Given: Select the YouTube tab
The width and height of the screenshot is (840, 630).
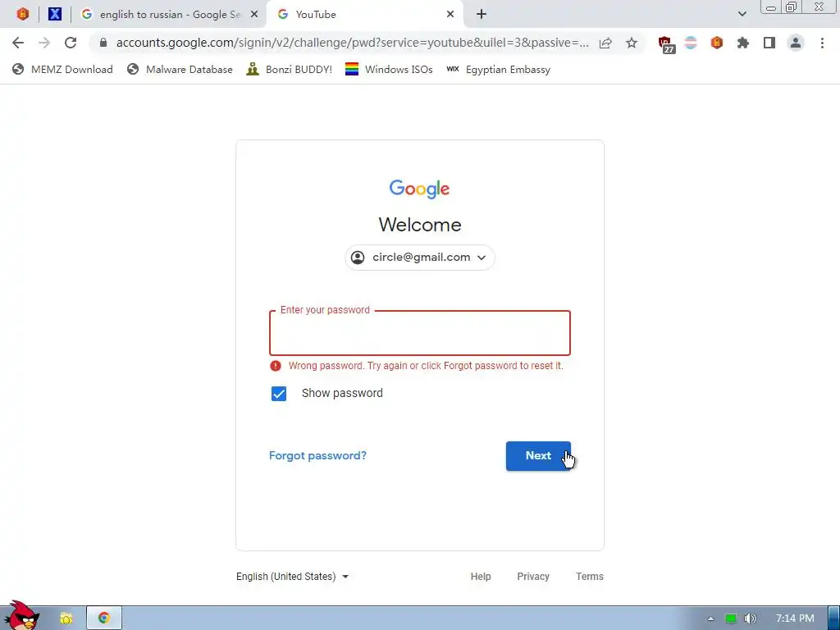Looking at the screenshot, I should pos(364,15).
